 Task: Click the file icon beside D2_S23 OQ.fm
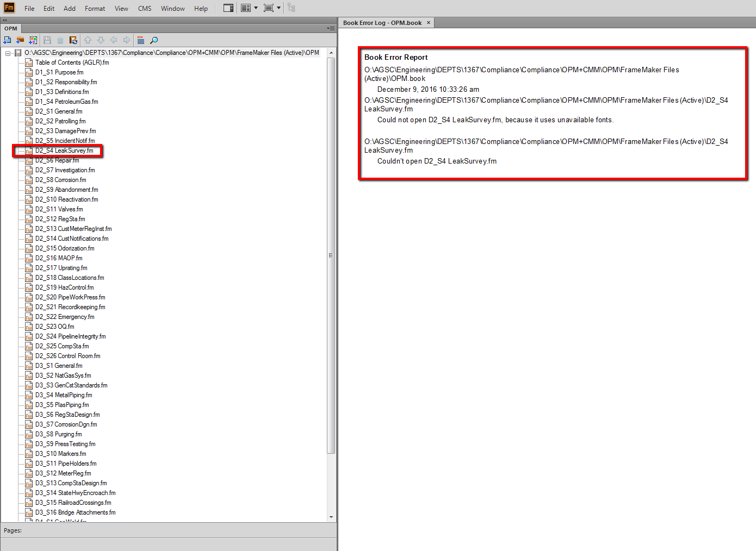point(29,327)
